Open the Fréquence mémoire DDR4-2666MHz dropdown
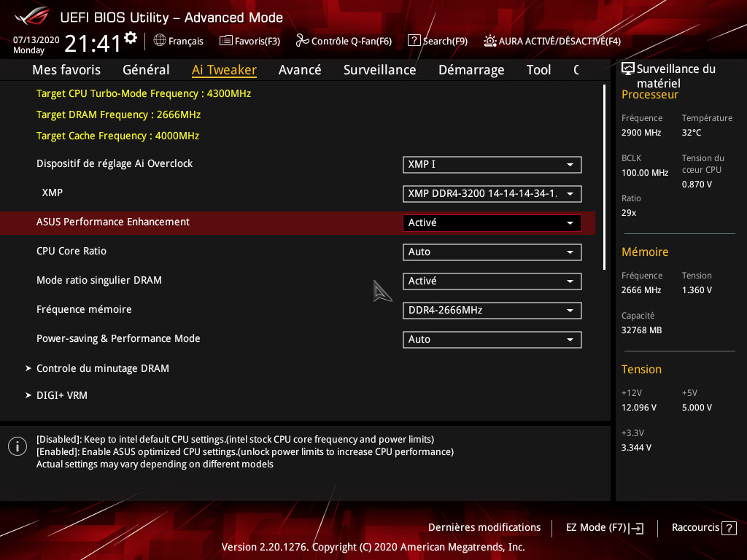The height and width of the screenshot is (560, 747). click(492, 311)
